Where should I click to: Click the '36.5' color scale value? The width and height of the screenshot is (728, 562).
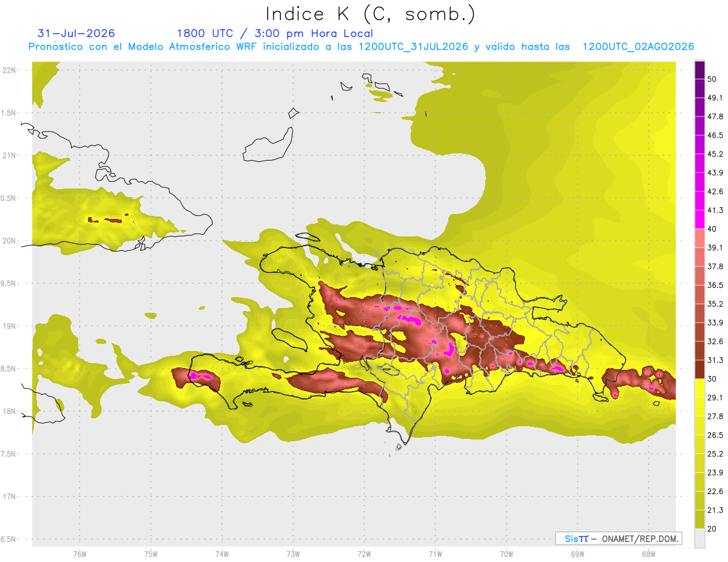715,285
